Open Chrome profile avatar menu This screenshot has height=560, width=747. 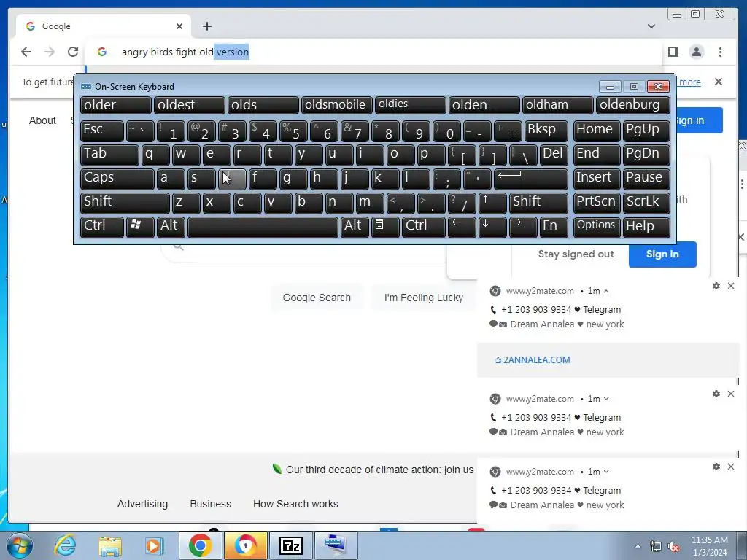[697, 52]
